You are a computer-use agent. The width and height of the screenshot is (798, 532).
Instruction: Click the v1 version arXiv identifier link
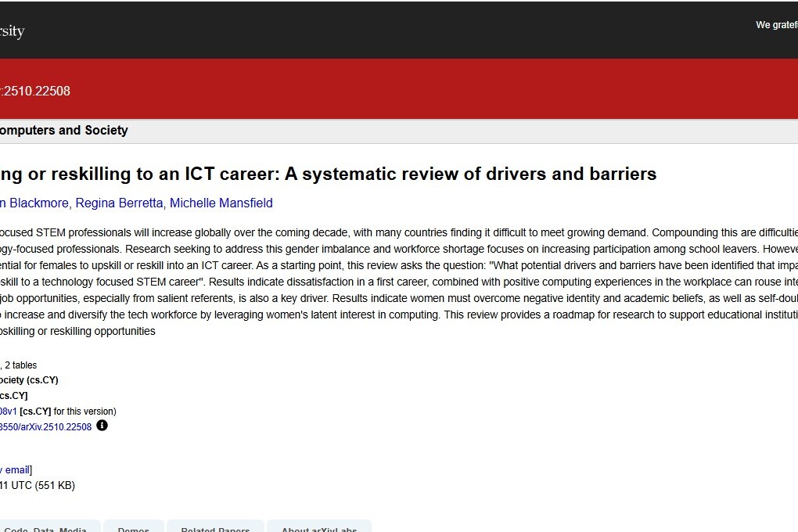tap(8, 412)
